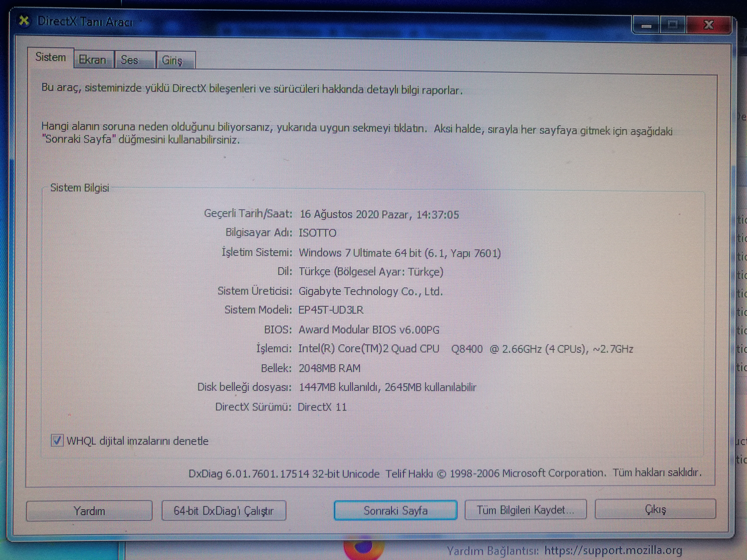
Task: Click the DxDiag 6.01.7601.17514 copyright line
Action: (x=445, y=473)
